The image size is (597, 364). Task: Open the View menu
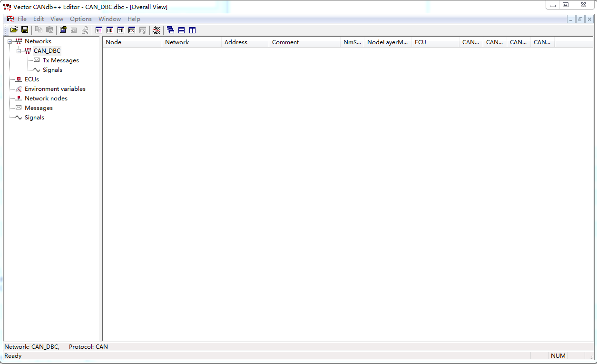click(57, 19)
